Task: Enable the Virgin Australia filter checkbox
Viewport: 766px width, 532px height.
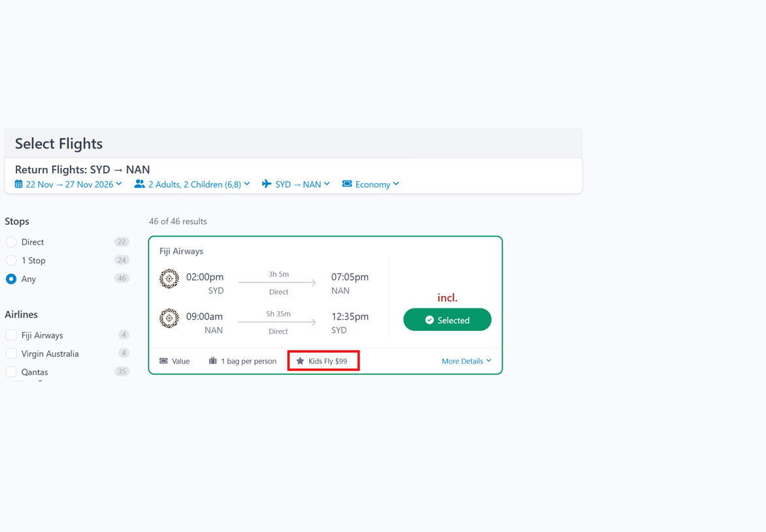Action: [11, 354]
